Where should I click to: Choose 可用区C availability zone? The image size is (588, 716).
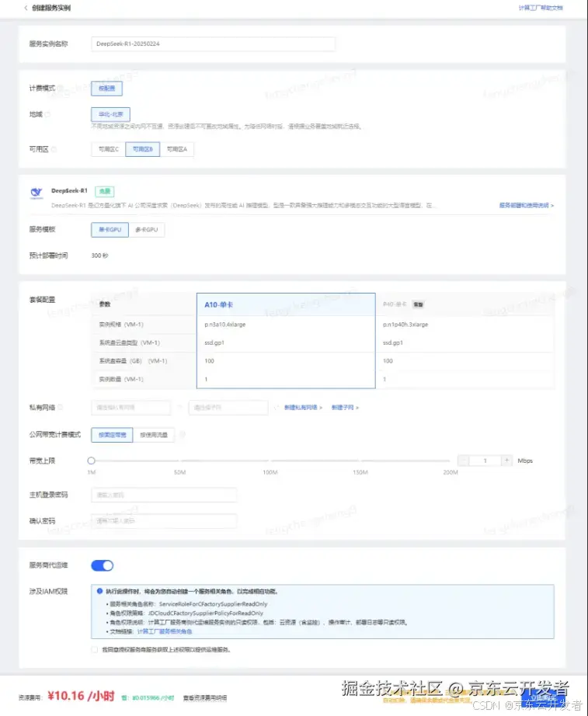108,149
